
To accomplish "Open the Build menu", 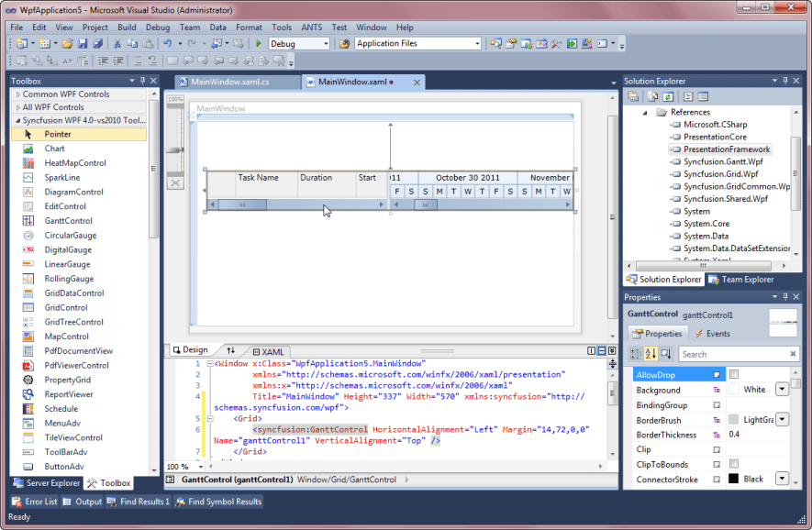I will pyautogui.click(x=127, y=28).
